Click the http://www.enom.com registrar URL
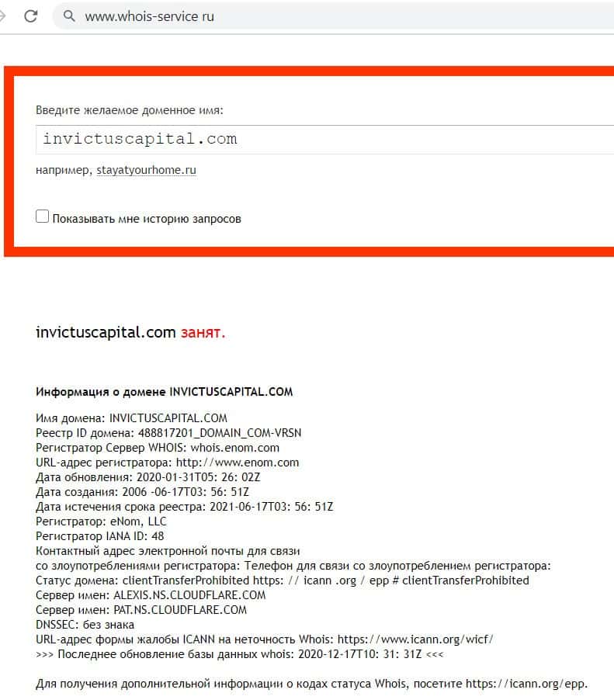 (x=238, y=463)
